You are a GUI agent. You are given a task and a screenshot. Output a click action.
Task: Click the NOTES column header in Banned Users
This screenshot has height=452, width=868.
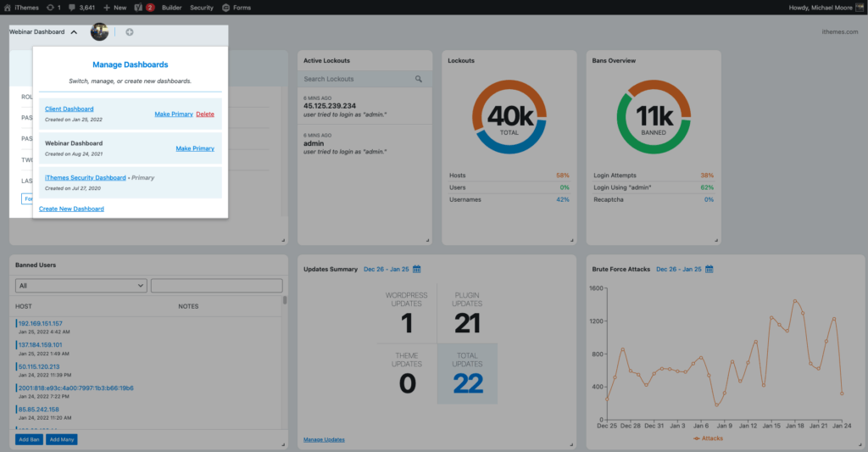(188, 306)
